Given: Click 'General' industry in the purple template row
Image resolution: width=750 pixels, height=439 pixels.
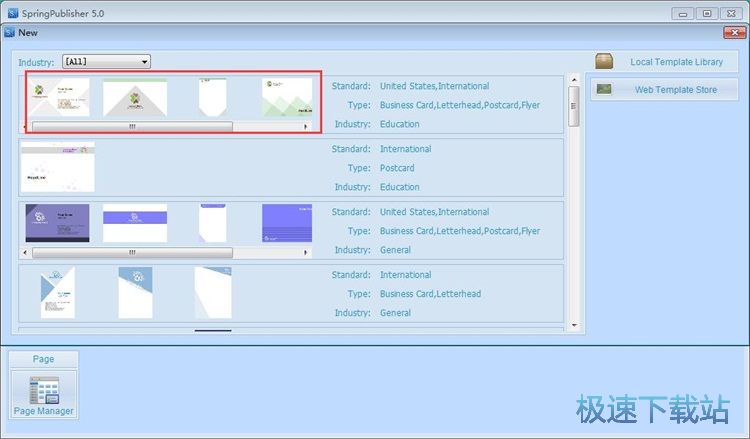Looking at the screenshot, I should (x=395, y=250).
